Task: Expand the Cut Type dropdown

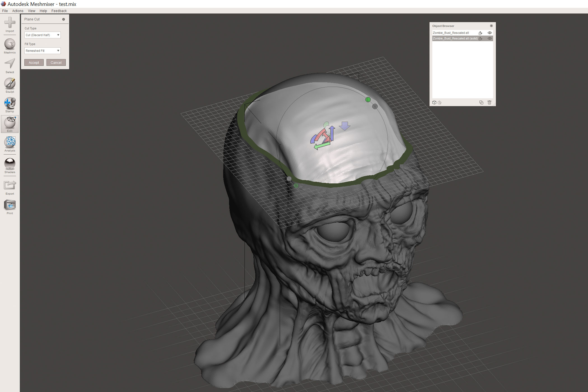Action: point(43,35)
